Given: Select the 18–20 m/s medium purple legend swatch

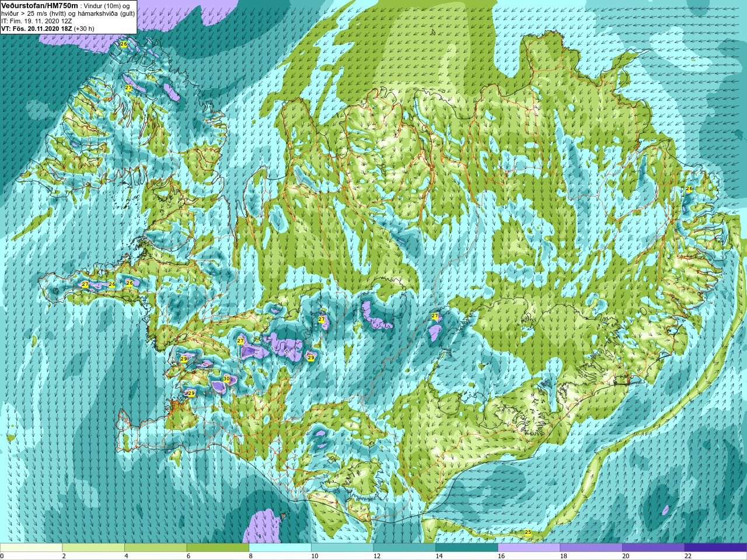Looking at the screenshot, I should coord(591,548).
